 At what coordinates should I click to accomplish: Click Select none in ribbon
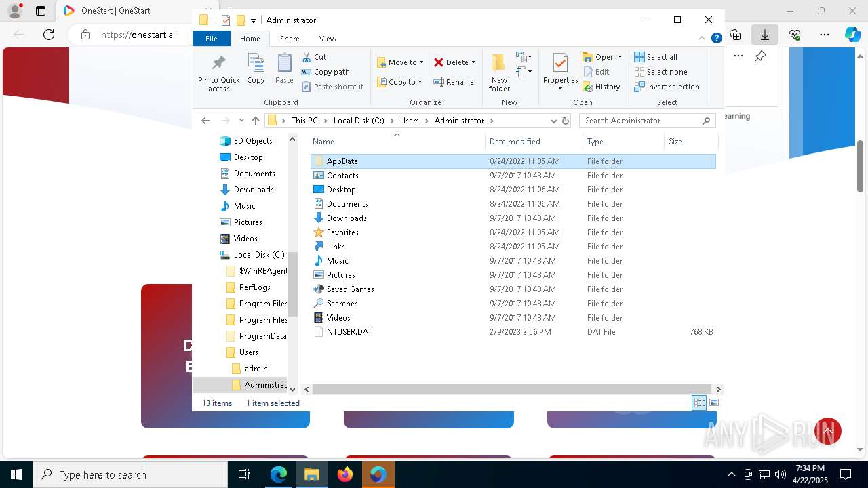coord(660,72)
